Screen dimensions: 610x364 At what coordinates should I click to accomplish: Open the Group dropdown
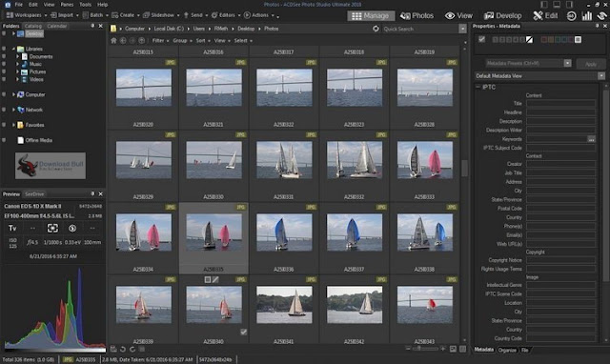tap(182, 40)
